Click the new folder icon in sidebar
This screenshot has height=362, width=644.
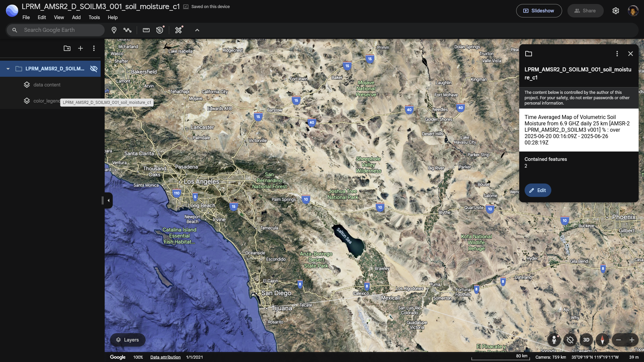(67, 48)
